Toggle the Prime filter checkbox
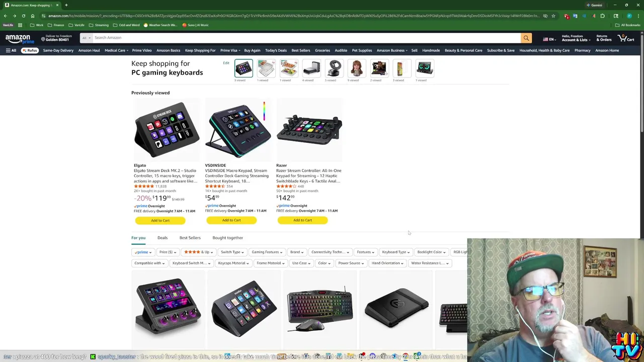The height and width of the screenshot is (362, 644). [143, 252]
